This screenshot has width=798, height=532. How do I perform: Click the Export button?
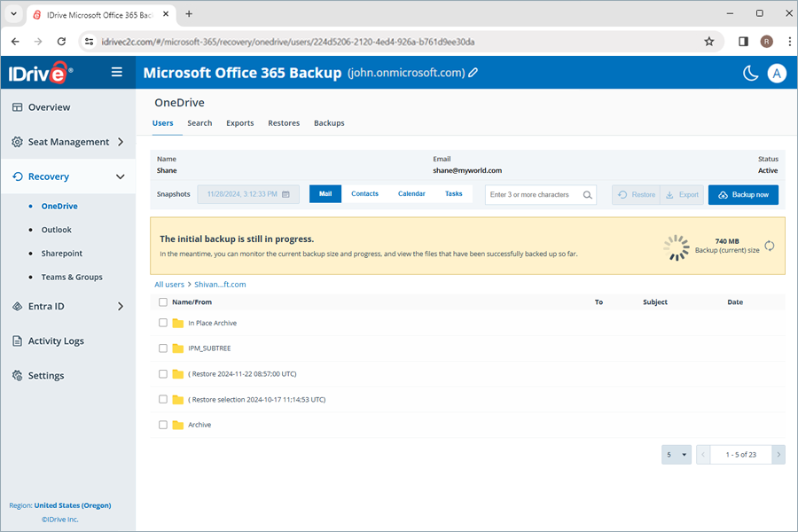coord(682,195)
